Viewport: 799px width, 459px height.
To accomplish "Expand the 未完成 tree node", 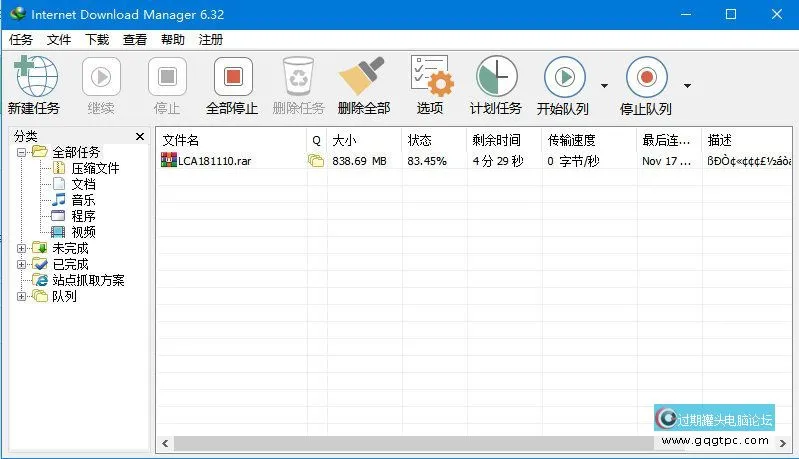I will point(21,249).
